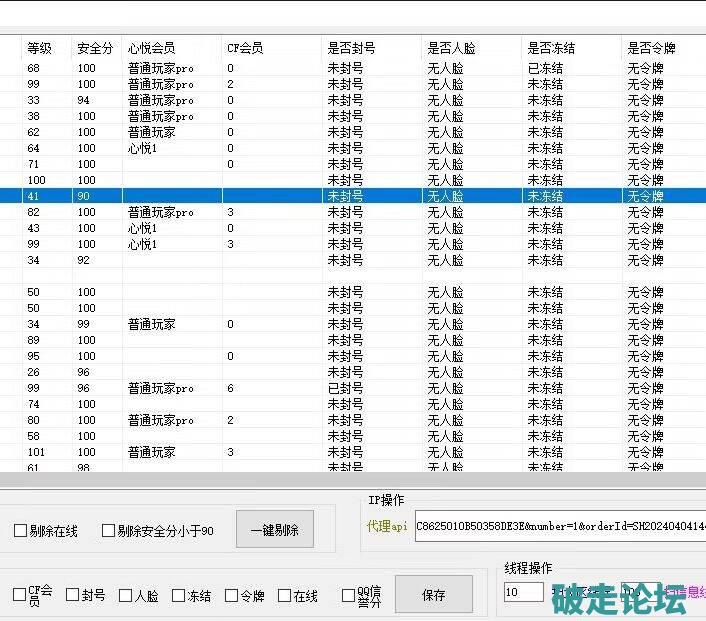Image resolution: width=706 pixels, height=621 pixels.
Task: Focus the 线程操作 number field showing 10
Action: (523, 592)
